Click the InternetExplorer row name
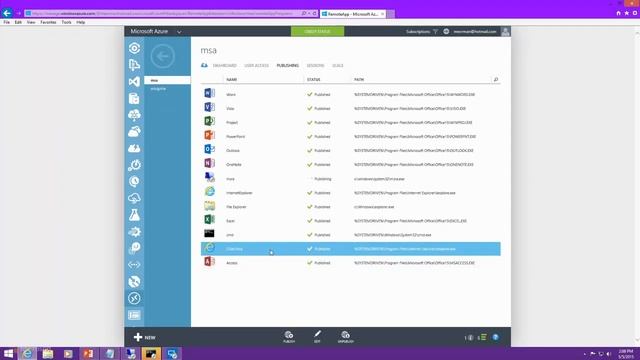 (x=239, y=193)
